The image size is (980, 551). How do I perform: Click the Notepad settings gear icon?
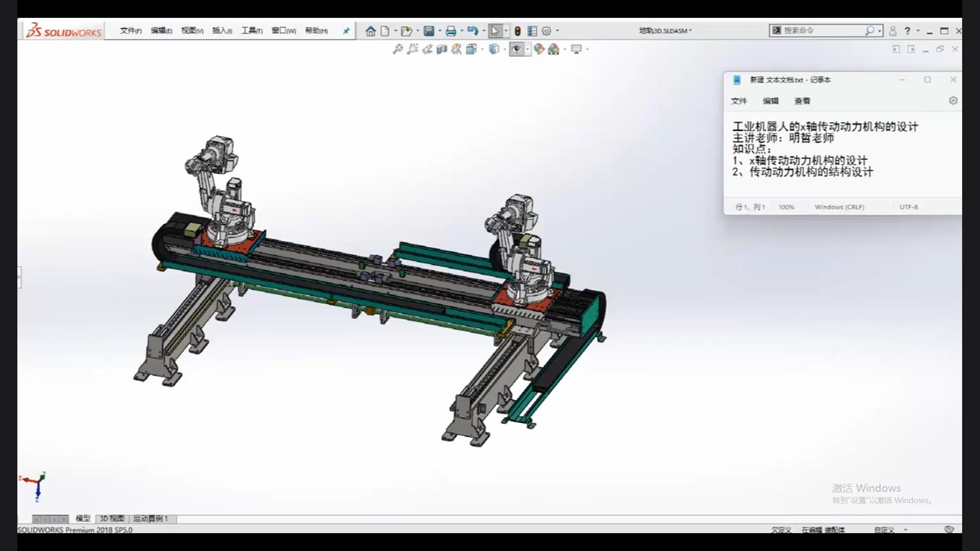click(x=953, y=101)
